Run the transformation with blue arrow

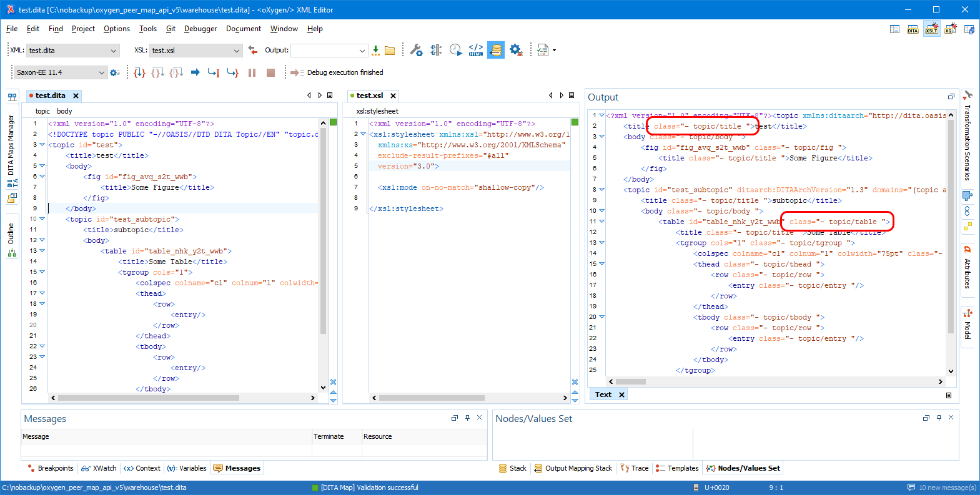click(195, 72)
